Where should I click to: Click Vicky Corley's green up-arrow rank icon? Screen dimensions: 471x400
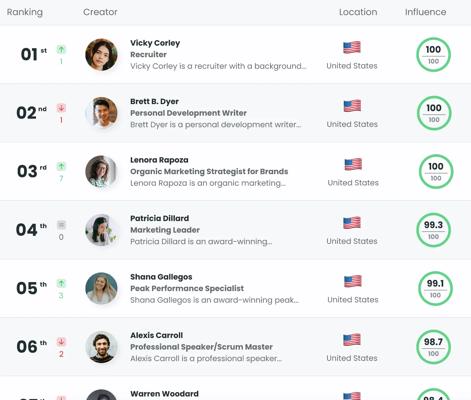pyautogui.click(x=61, y=50)
